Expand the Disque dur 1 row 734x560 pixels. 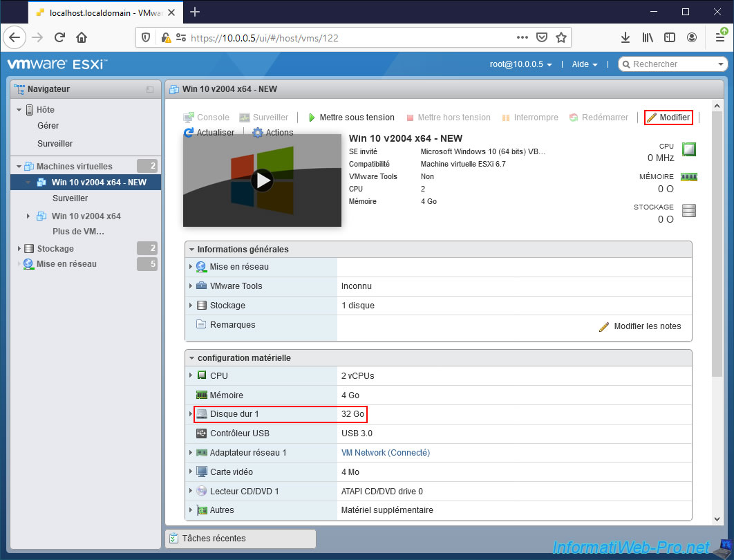[191, 414]
